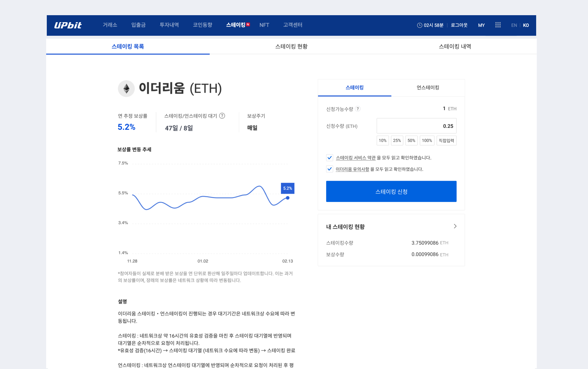Screen dimensions: 588x369
Task: Click 로그아웃 link
Action: 459,25
